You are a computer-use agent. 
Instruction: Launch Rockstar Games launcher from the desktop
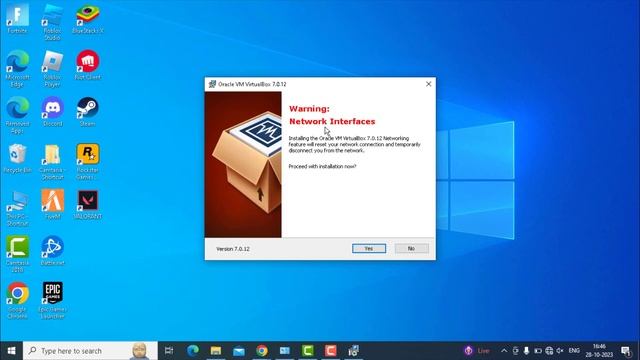coord(87,162)
